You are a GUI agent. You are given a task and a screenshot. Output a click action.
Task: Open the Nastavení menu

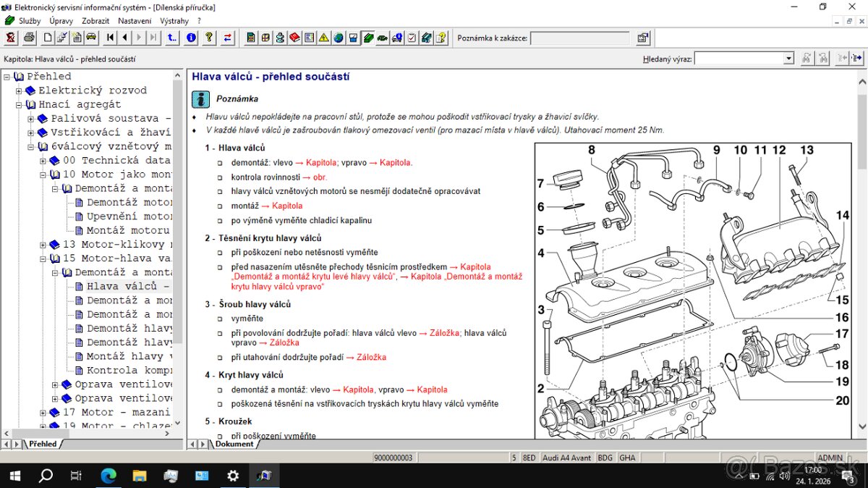point(135,21)
